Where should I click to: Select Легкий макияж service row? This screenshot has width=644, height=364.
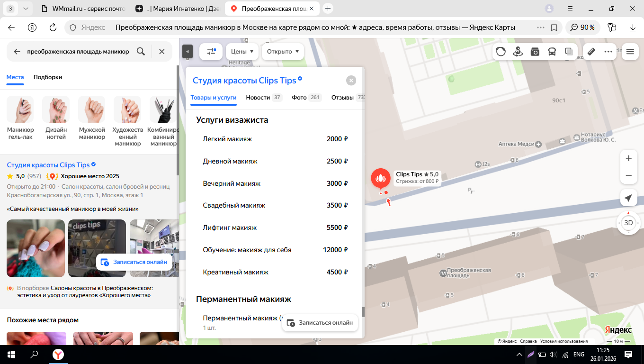pos(275,139)
